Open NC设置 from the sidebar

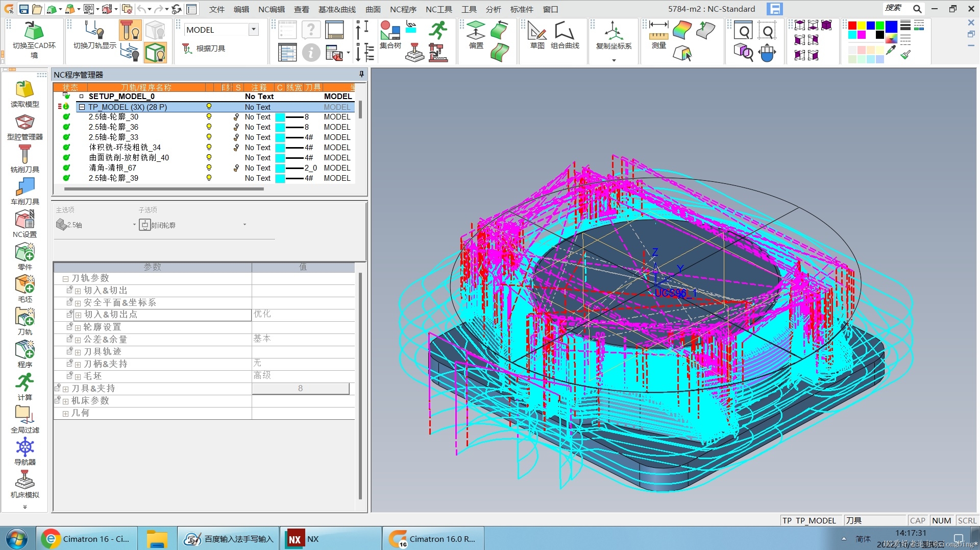click(x=24, y=220)
